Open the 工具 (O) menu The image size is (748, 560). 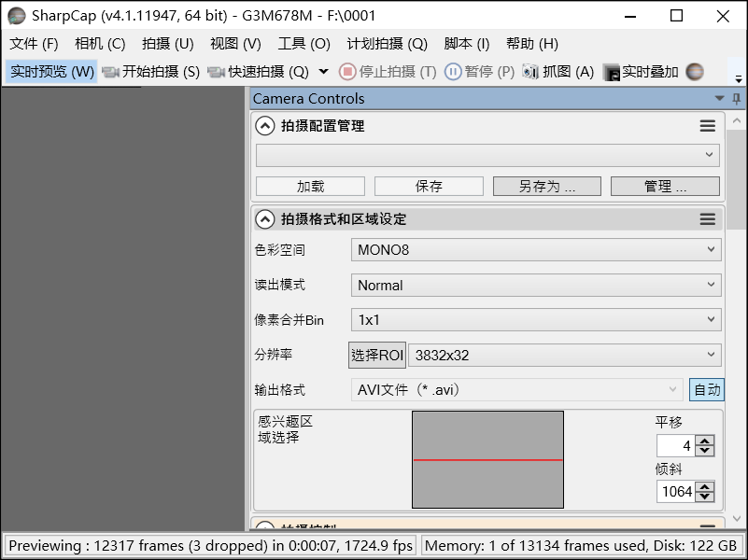click(303, 44)
